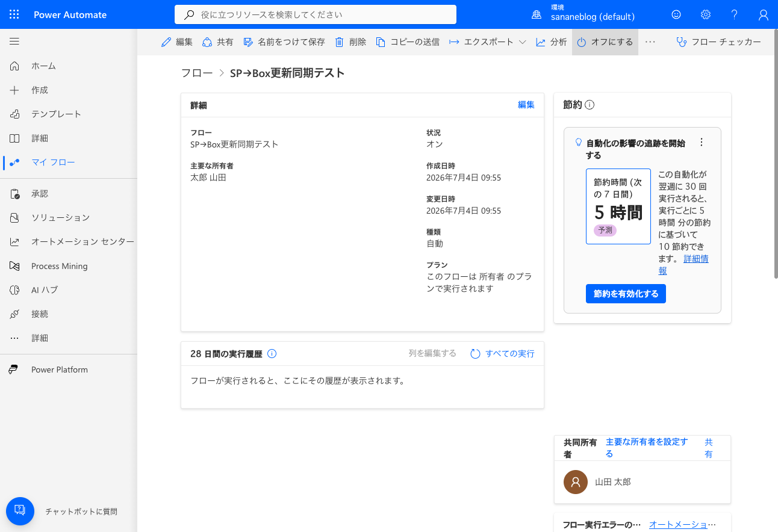Viewport: 778px width, 532px height.
Task: Click the フロー breadcrumb link
Action: pos(197,73)
